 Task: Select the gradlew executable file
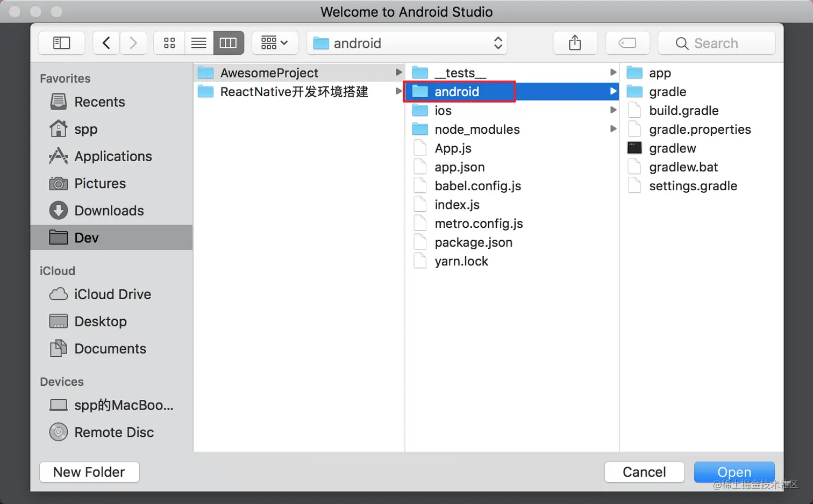[x=702, y=148]
